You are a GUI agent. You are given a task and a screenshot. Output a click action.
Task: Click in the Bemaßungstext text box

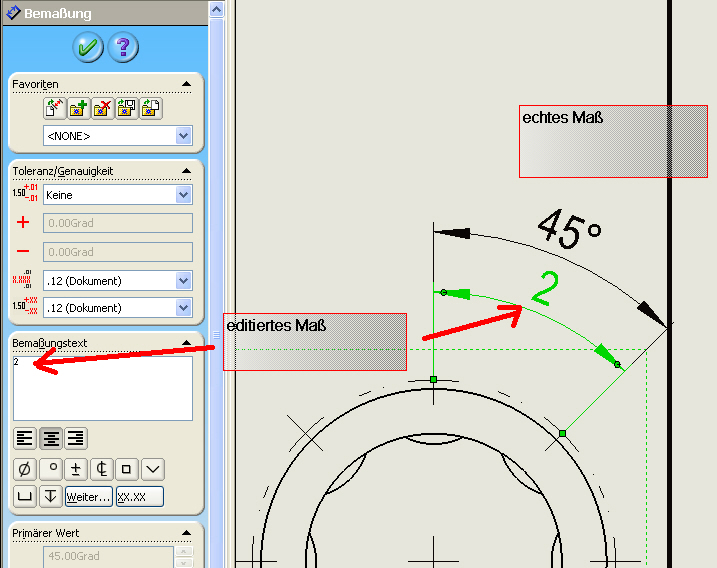coord(103,388)
